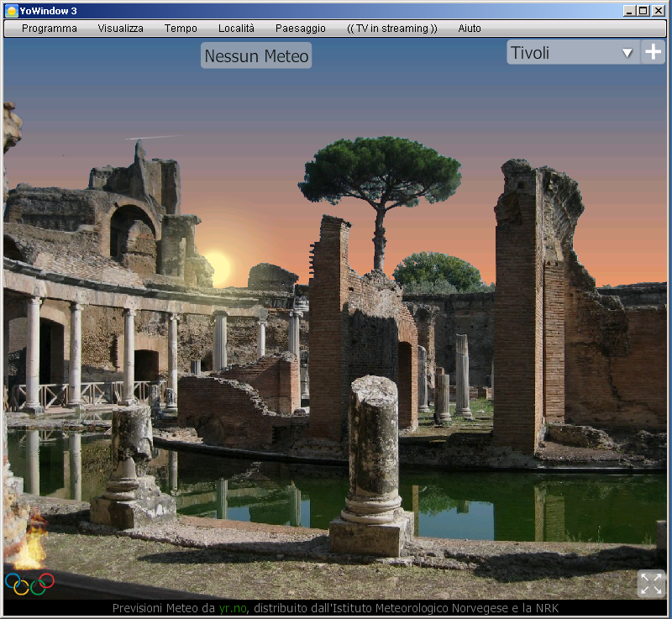Viewport: 672px width, 619px height.
Task: Enter fullscreen mode with the corner icon
Action: (651, 584)
